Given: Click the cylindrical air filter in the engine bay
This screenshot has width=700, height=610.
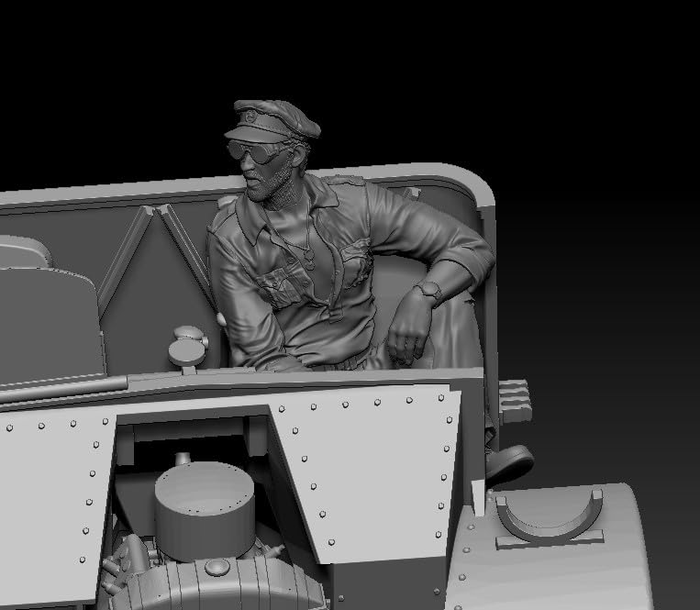Looking at the screenshot, I should [205, 510].
